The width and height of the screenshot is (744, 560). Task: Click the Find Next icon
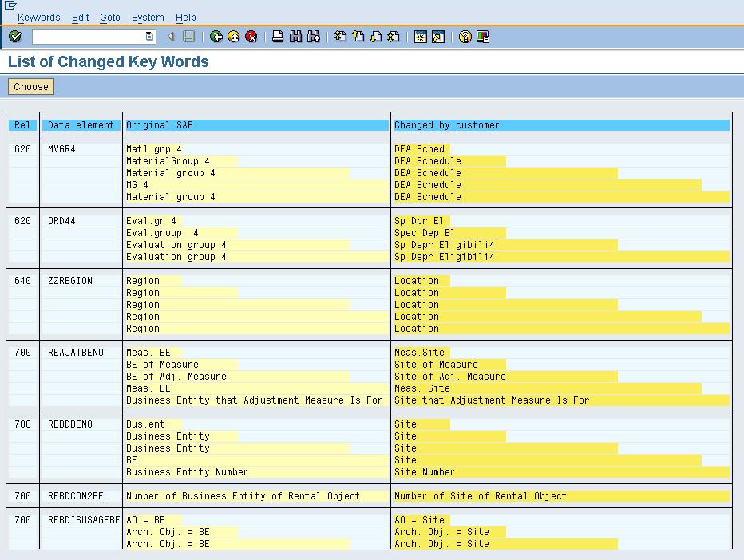pyautogui.click(x=312, y=36)
